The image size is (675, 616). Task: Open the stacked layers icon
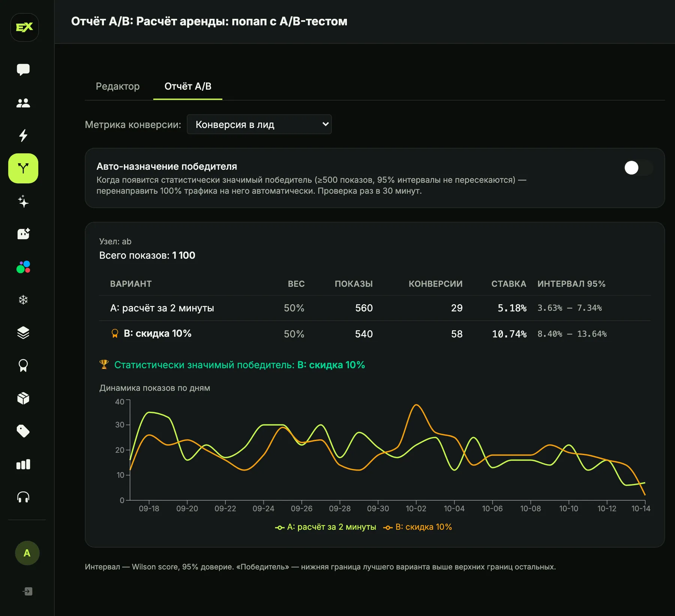[x=23, y=333]
